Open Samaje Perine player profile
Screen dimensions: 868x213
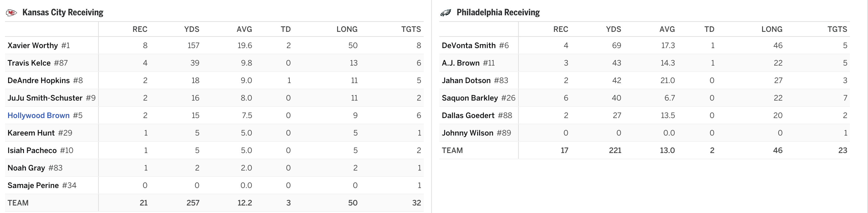tap(33, 185)
